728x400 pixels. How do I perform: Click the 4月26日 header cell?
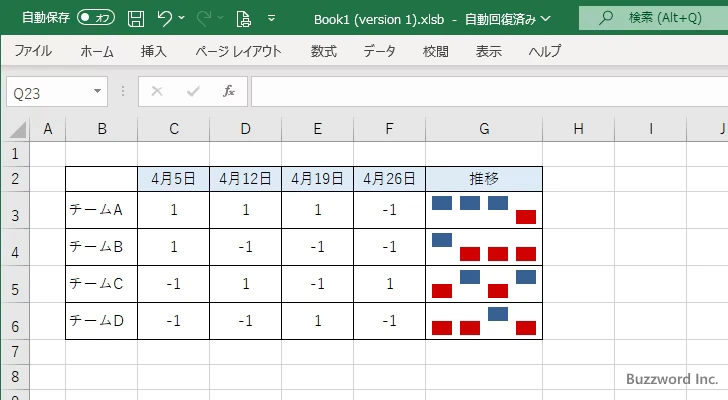[390, 179]
